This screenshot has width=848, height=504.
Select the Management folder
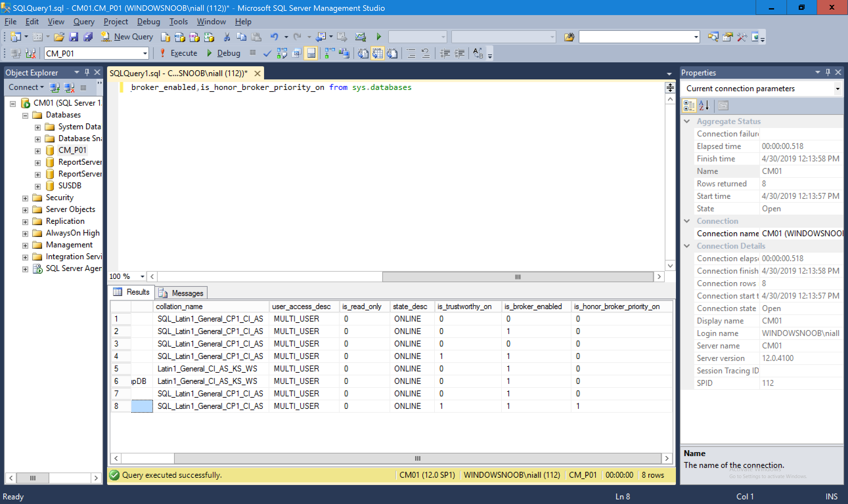click(69, 245)
